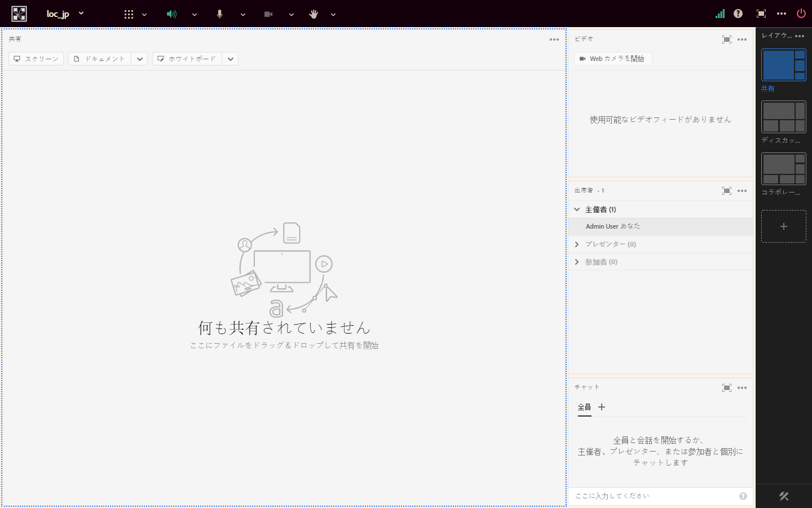The height and width of the screenshot is (508, 812).
Task: Toggle the webcam icon in top bar
Action: click(268, 14)
